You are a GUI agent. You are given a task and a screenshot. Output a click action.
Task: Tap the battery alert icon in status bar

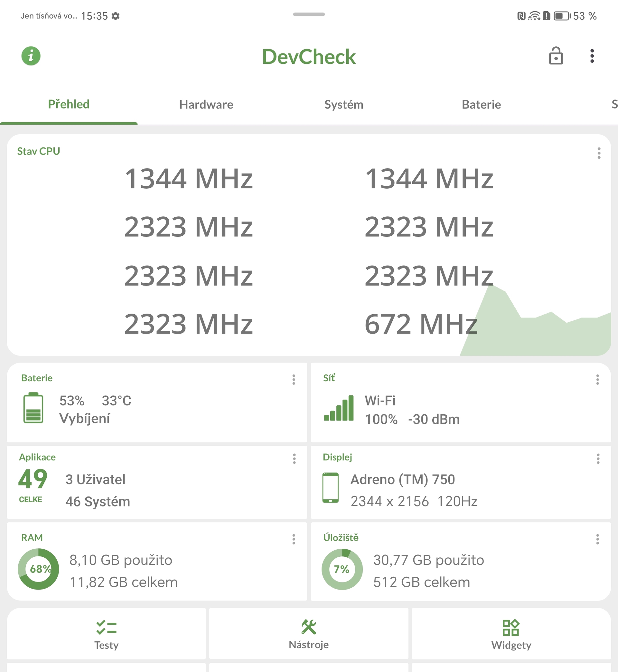click(547, 16)
